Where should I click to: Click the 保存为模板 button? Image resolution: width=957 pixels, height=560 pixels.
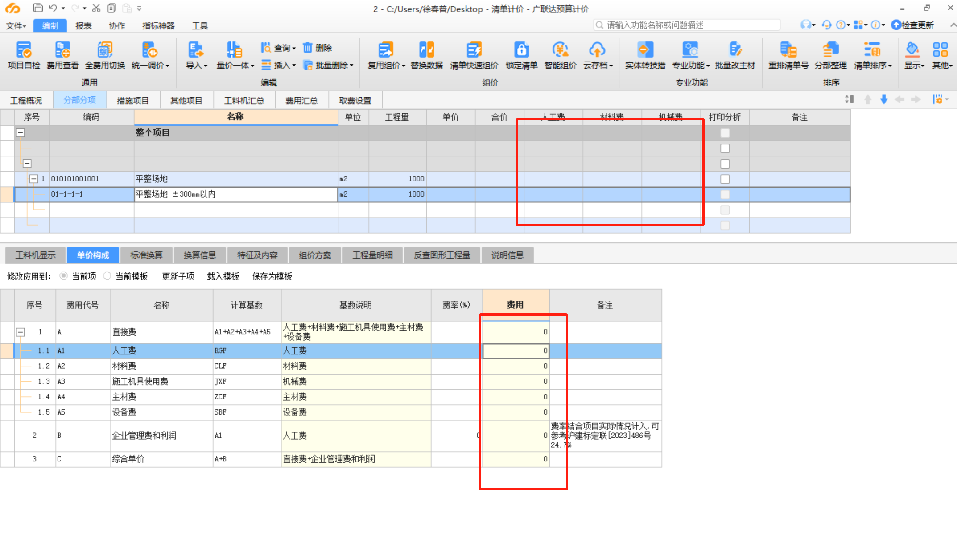click(x=272, y=276)
